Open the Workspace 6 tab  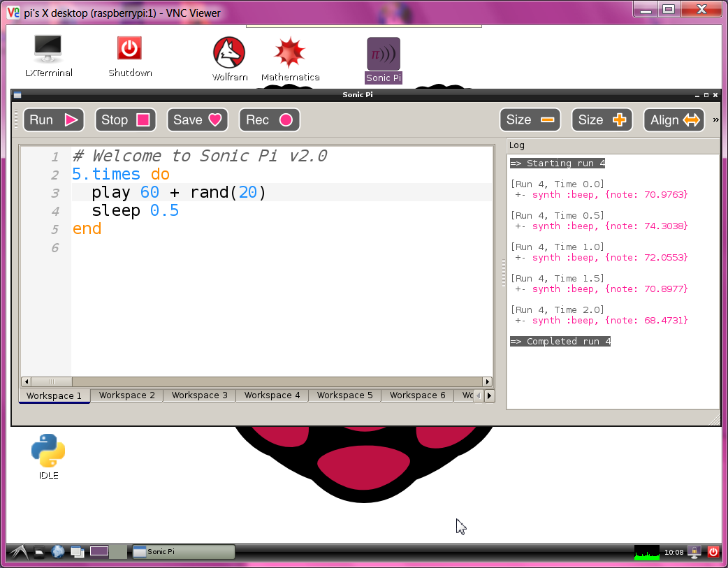[417, 395]
